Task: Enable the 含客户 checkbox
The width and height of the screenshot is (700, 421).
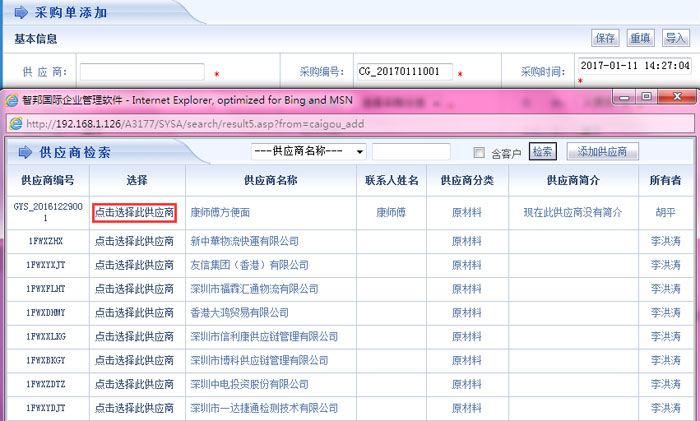Action: 479,152
